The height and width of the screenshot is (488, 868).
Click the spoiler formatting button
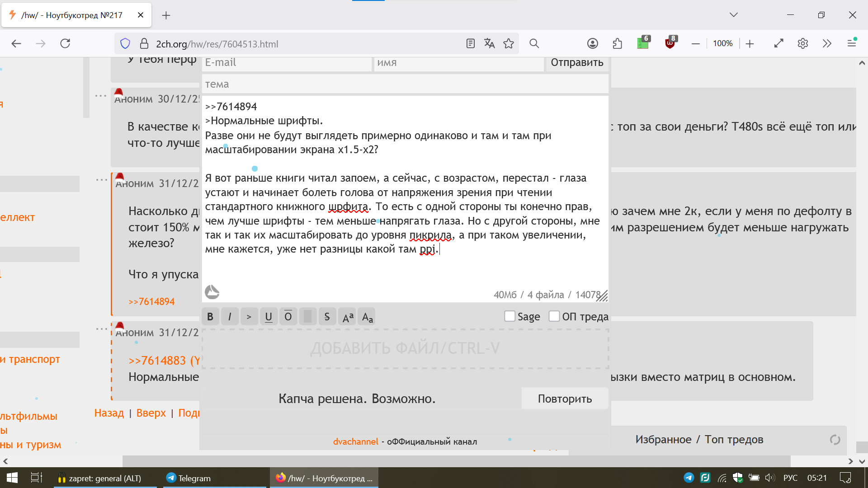307,317
